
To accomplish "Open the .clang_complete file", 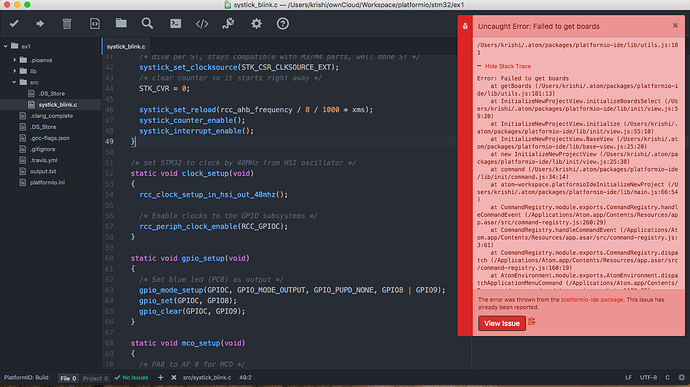I will click(51, 116).
